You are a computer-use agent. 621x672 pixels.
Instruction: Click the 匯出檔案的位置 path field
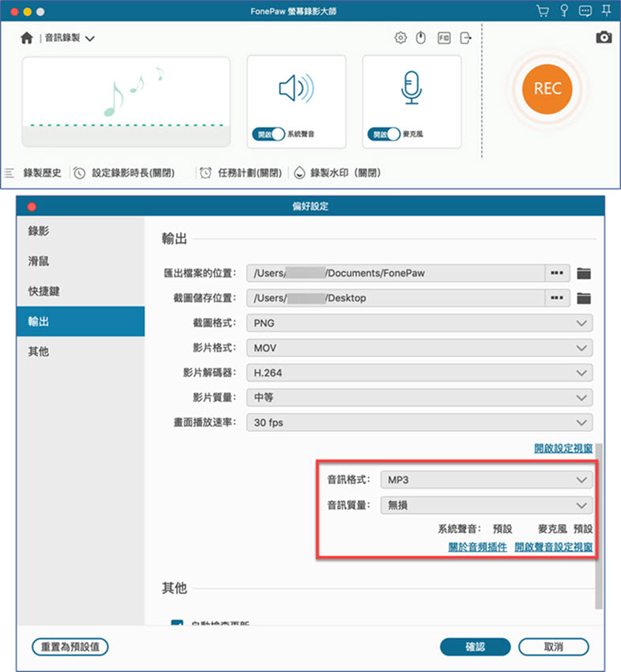(396, 273)
